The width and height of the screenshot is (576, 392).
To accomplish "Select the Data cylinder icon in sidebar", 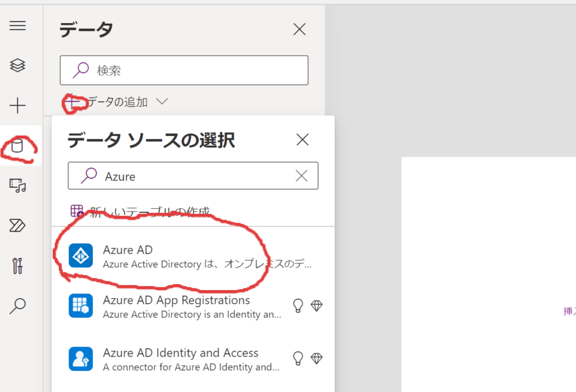I will [x=18, y=147].
